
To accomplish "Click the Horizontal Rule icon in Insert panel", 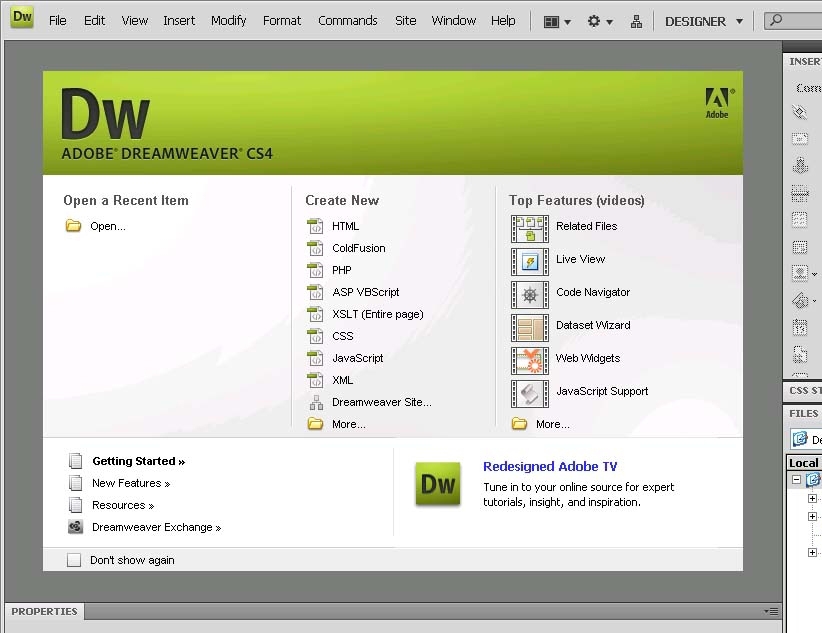I will [x=799, y=193].
